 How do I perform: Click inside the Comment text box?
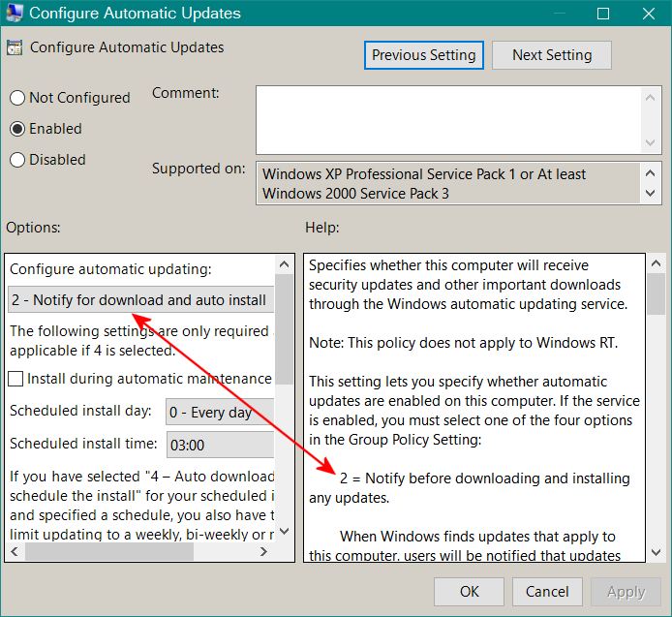point(448,120)
